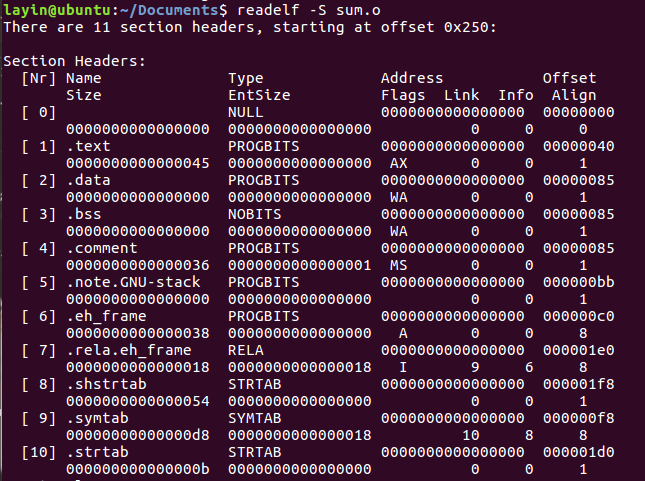This screenshot has height=481, width=645.
Task: Click the .symtab link value '10'
Action: (471, 435)
